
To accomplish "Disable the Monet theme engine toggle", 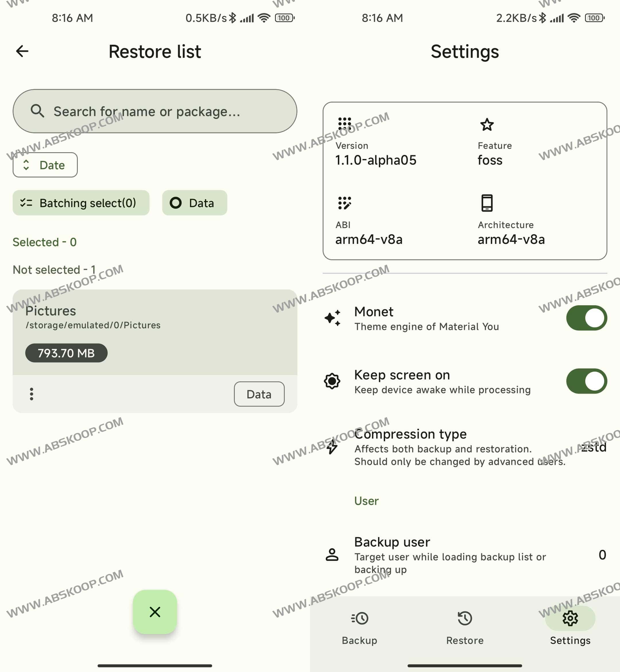I will (x=586, y=318).
